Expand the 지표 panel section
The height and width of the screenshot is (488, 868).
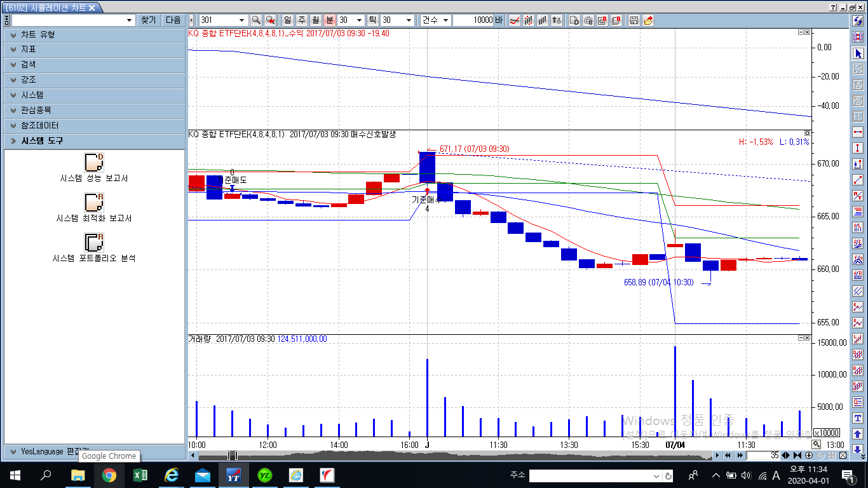[x=94, y=50]
